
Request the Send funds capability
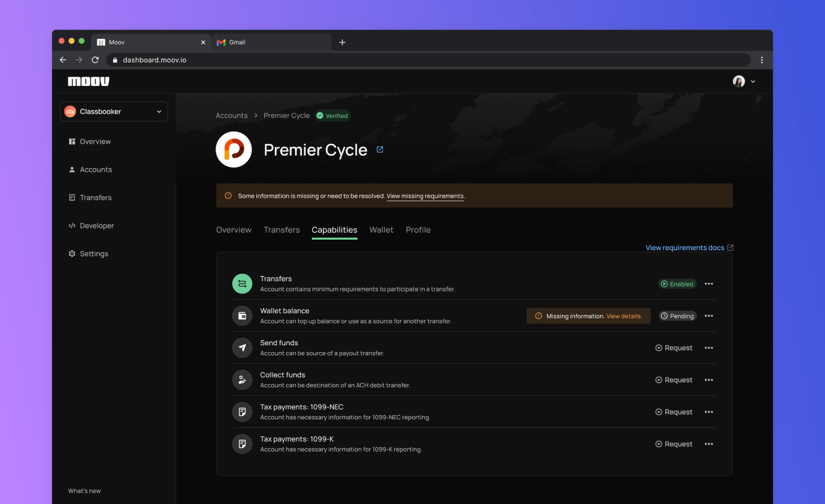coord(674,348)
